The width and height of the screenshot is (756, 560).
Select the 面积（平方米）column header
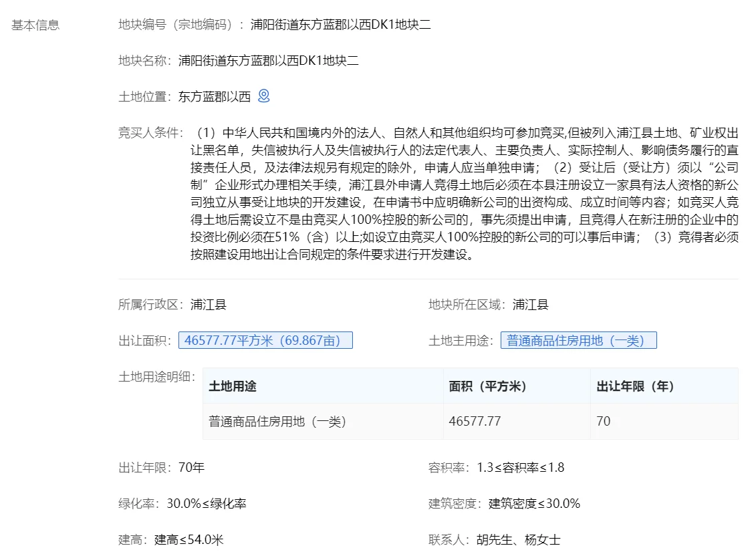point(517,386)
